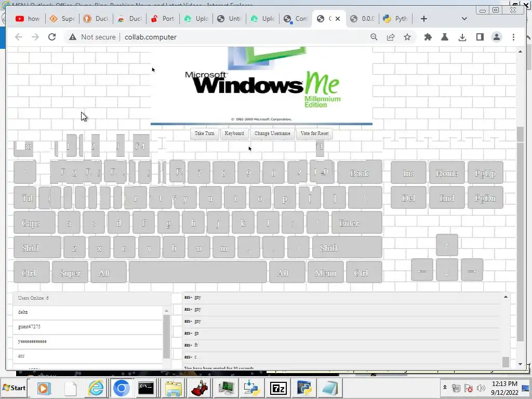
Task: Open the Chrome taskbar icon
Action: tap(121, 388)
